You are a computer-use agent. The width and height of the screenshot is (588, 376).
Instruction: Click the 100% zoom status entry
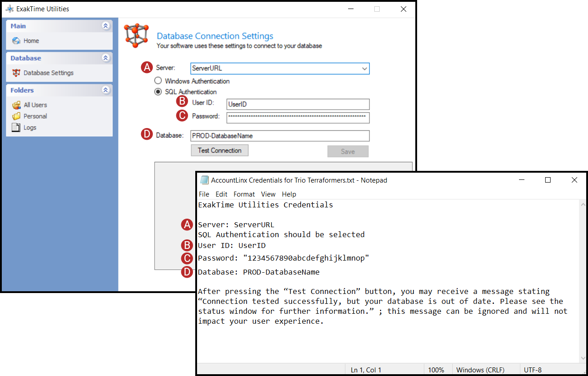pos(436,370)
